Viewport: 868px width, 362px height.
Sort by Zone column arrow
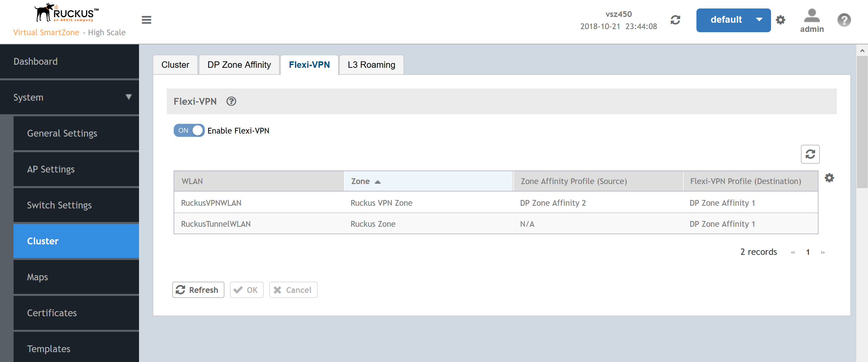coord(378,182)
